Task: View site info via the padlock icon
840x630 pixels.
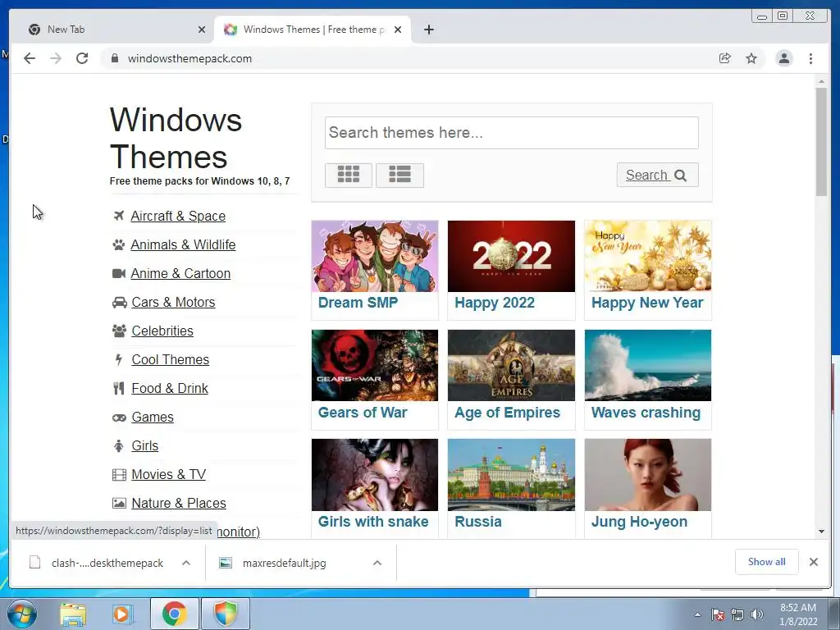Action: (x=115, y=58)
